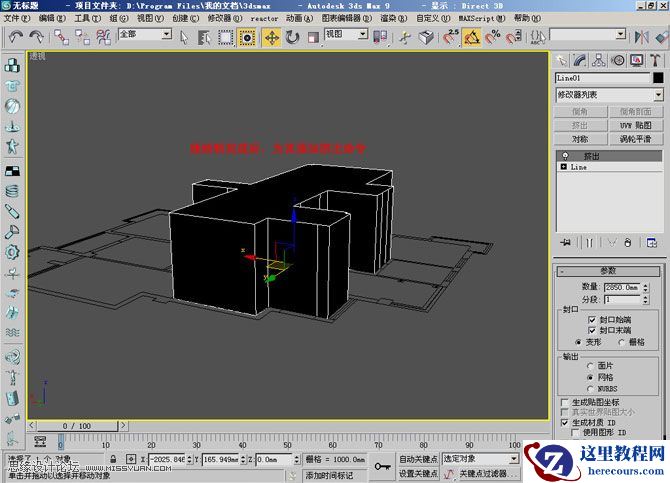Activate the Unlink Selection tool
This screenshot has width=670, height=483.
82,37
